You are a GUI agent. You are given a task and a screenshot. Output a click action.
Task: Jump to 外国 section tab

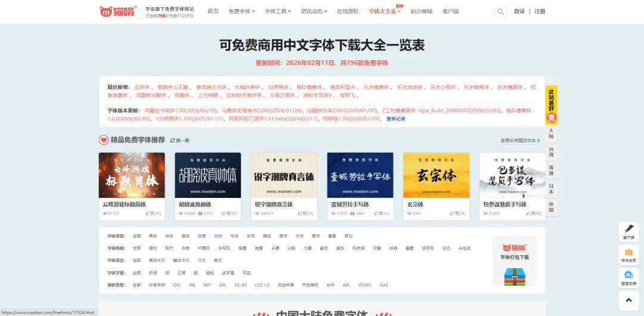[551, 207]
